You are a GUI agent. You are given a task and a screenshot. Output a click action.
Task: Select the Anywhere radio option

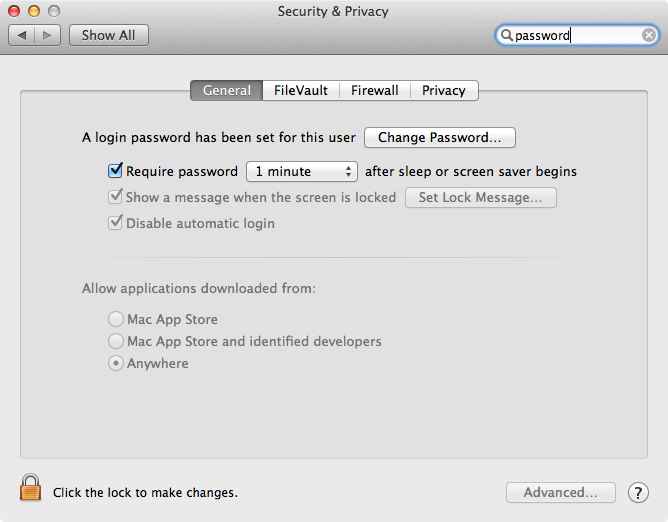[116, 364]
